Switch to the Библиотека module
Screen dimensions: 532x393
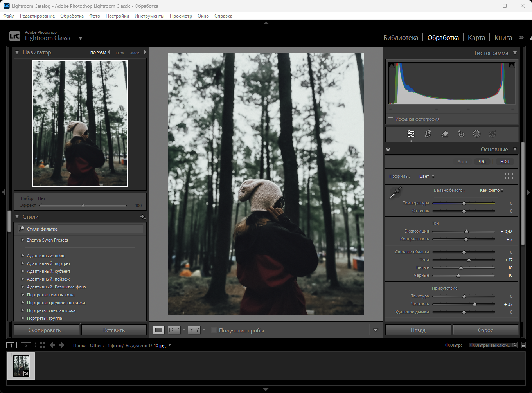401,38
